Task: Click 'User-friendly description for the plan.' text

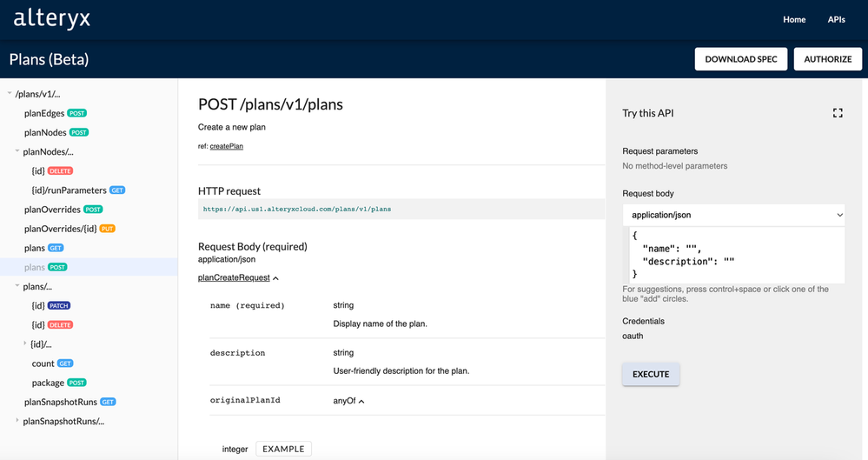Action: click(x=401, y=370)
